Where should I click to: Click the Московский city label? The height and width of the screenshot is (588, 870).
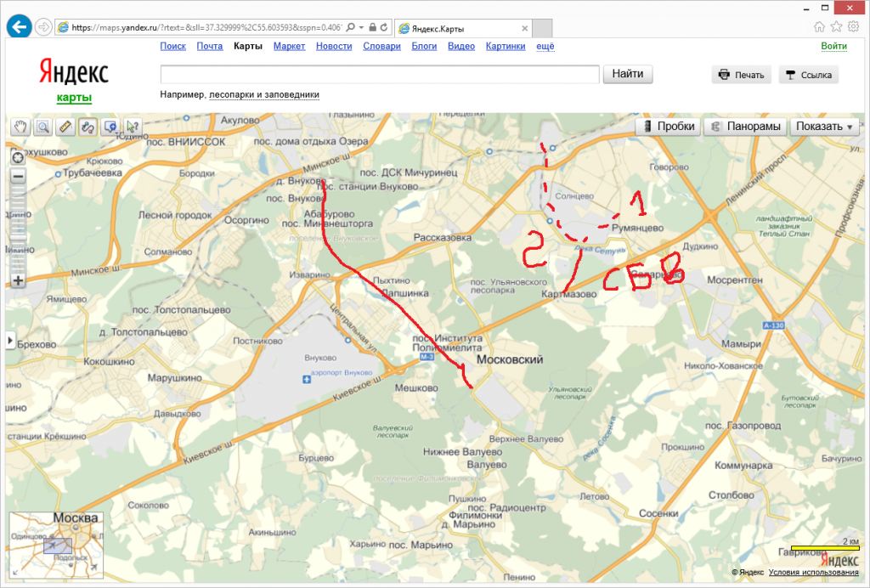pyautogui.click(x=510, y=359)
